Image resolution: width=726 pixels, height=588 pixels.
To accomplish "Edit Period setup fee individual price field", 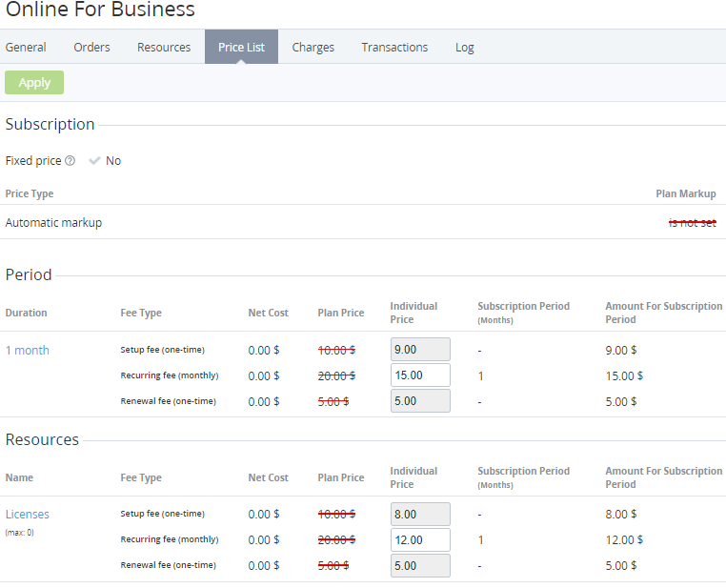I will pyautogui.click(x=420, y=350).
